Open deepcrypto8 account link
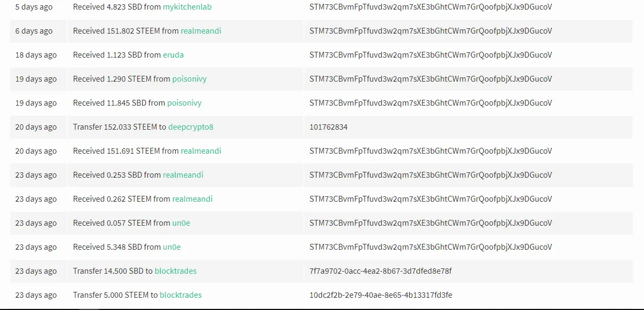The width and height of the screenshot is (644, 310). coord(191,127)
